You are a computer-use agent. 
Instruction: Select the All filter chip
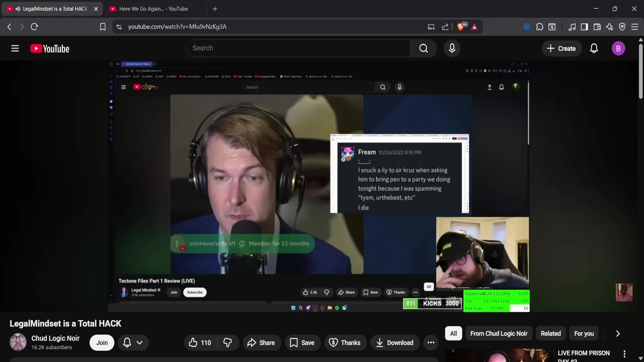(x=453, y=333)
